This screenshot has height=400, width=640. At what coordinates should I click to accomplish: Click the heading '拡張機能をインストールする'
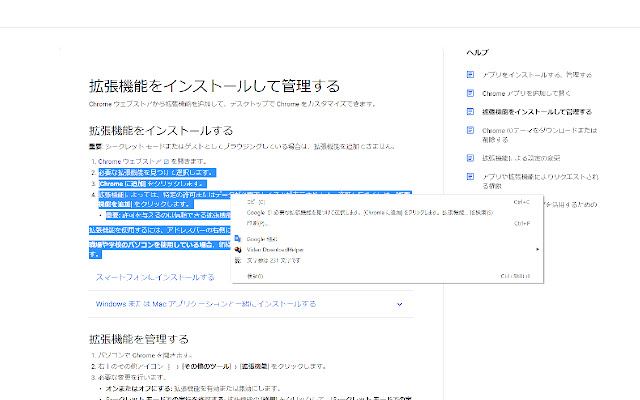161,131
